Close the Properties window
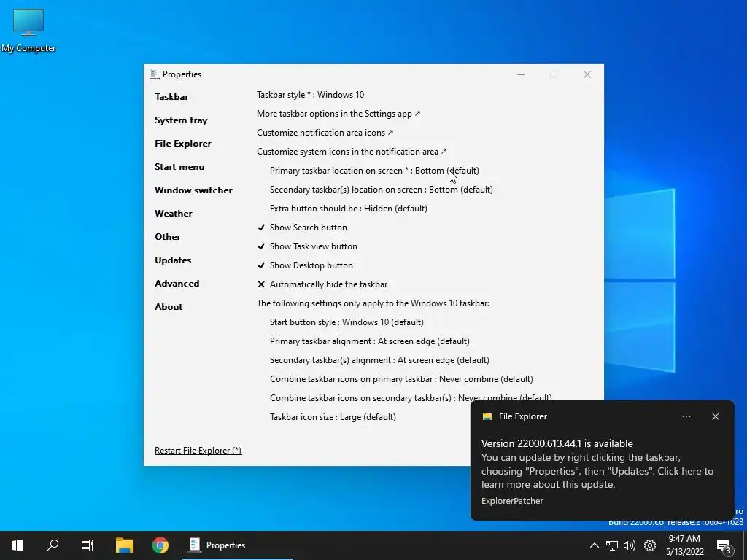This screenshot has height=560, width=747. pyautogui.click(x=587, y=74)
